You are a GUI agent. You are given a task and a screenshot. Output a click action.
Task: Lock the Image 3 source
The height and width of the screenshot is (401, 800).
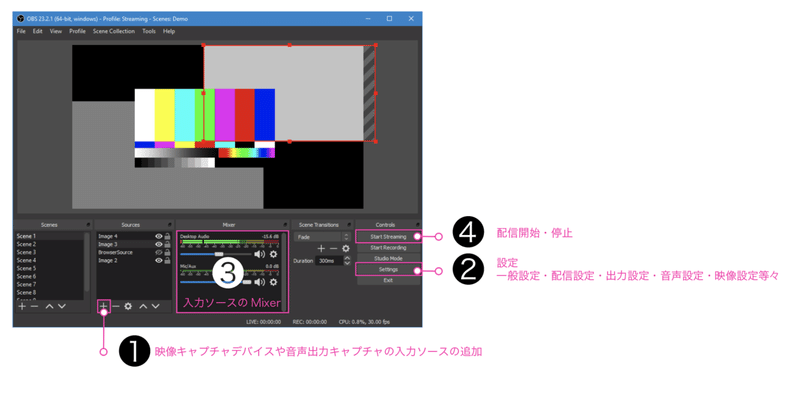tap(167, 244)
